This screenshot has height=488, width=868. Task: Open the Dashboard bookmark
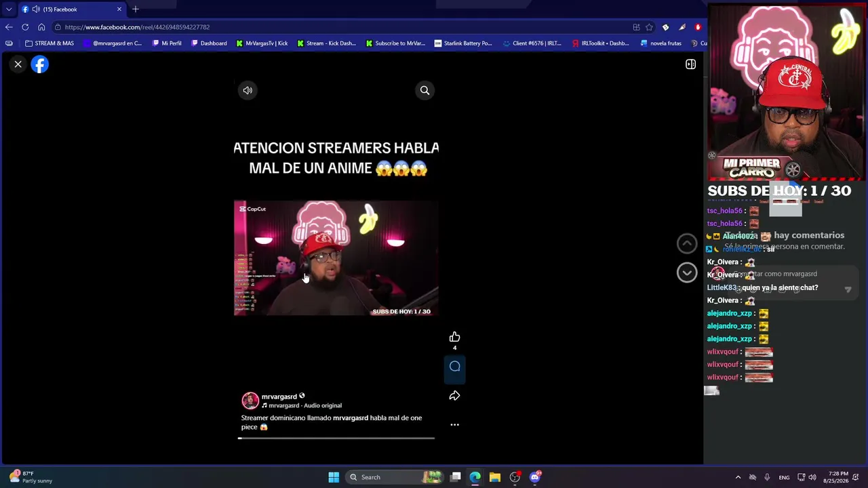pos(209,43)
